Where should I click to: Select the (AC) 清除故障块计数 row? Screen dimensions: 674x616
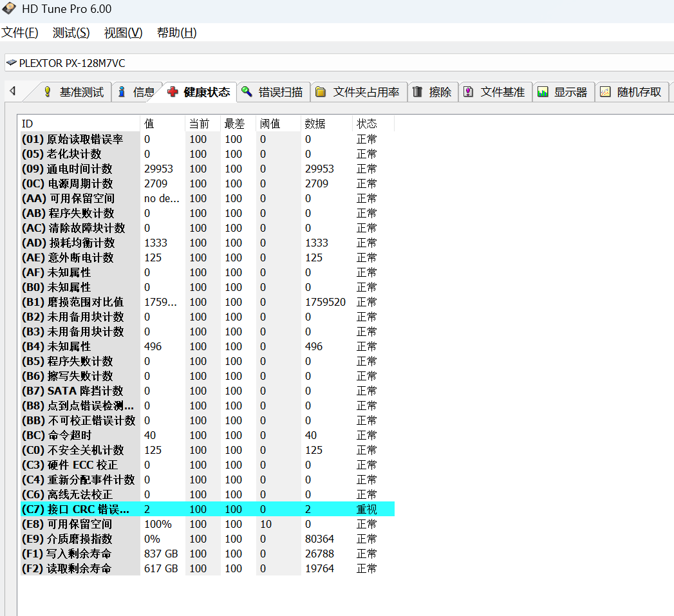[x=207, y=228]
